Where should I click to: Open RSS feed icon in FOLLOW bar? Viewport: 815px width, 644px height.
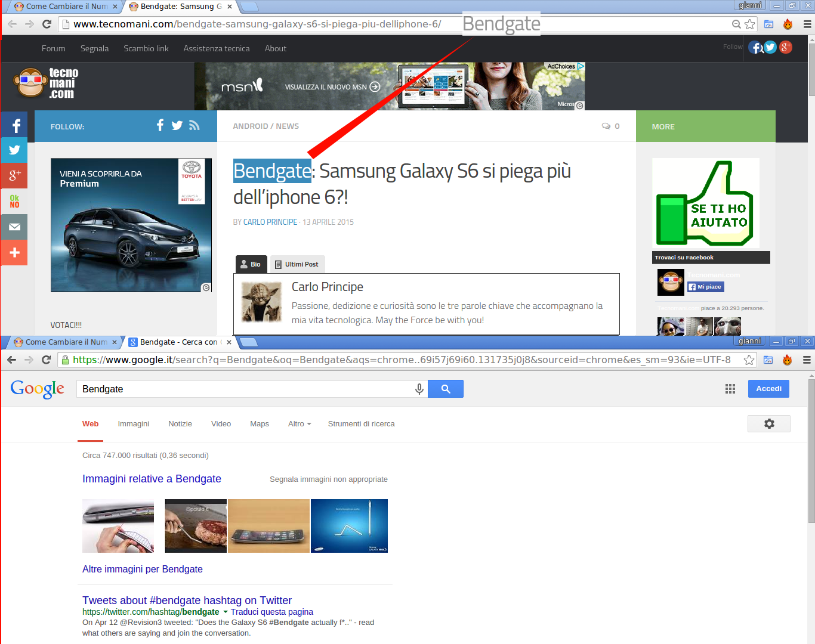[195, 125]
